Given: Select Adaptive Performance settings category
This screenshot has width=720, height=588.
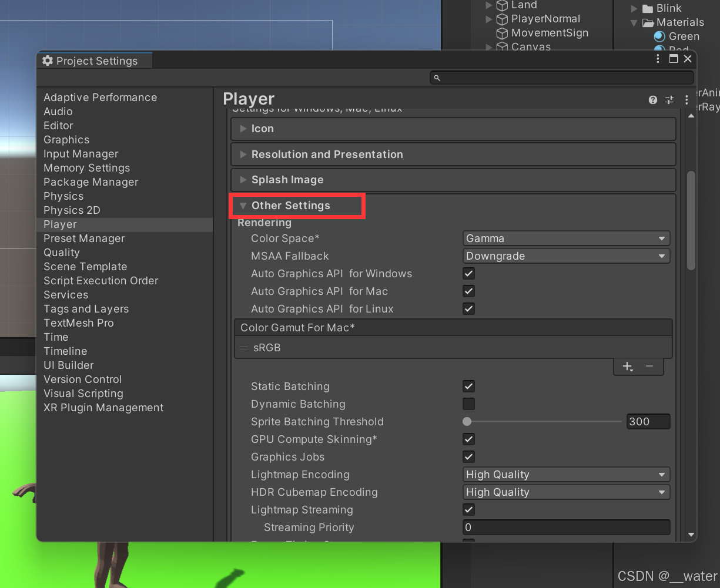Looking at the screenshot, I should [101, 98].
